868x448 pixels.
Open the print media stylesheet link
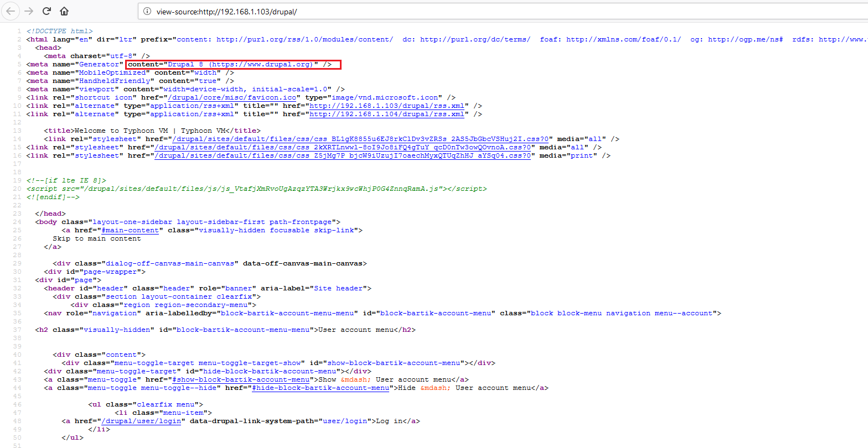343,155
